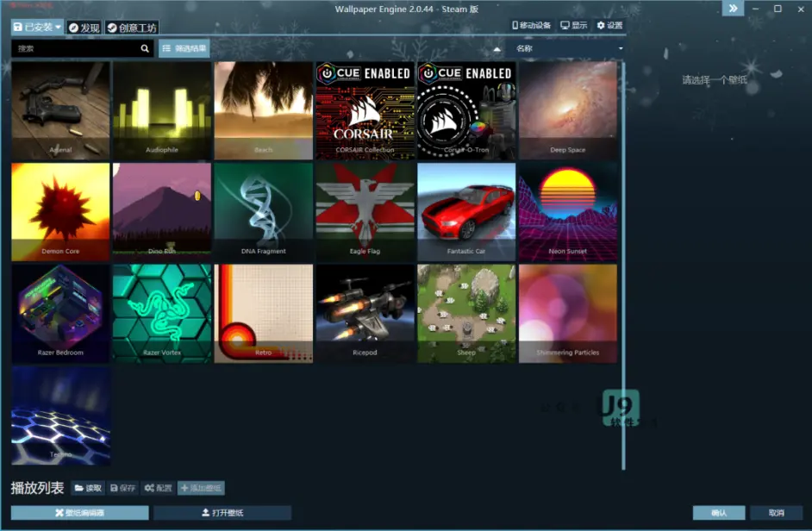Click the filter results (筛选结果) icon
812x531 pixels.
click(166, 48)
